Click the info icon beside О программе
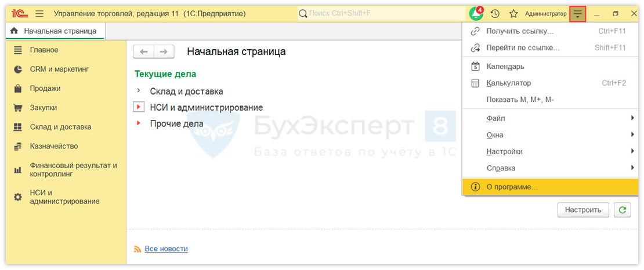Viewport: 644px width, 270px height. point(475,187)
